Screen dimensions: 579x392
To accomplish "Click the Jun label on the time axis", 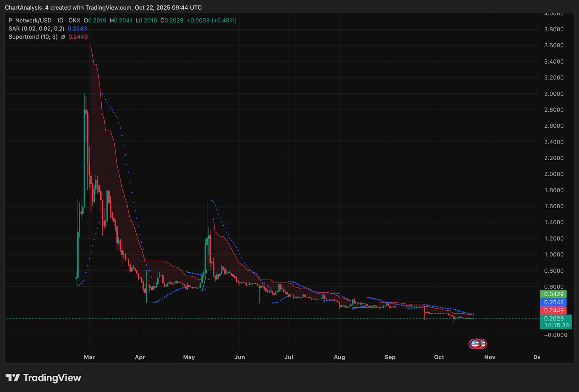I will [x=240, y=357].
